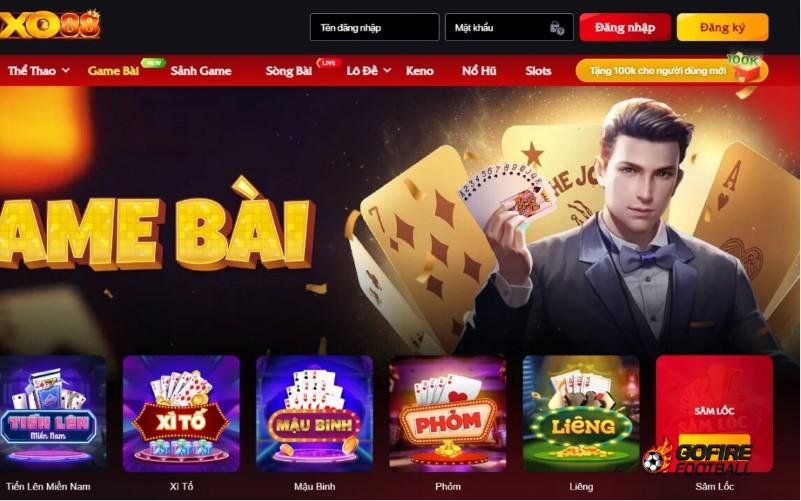Screen dimensions: 801x501
Task: Toggle password visibility lock icon
Action: (557, 28)
